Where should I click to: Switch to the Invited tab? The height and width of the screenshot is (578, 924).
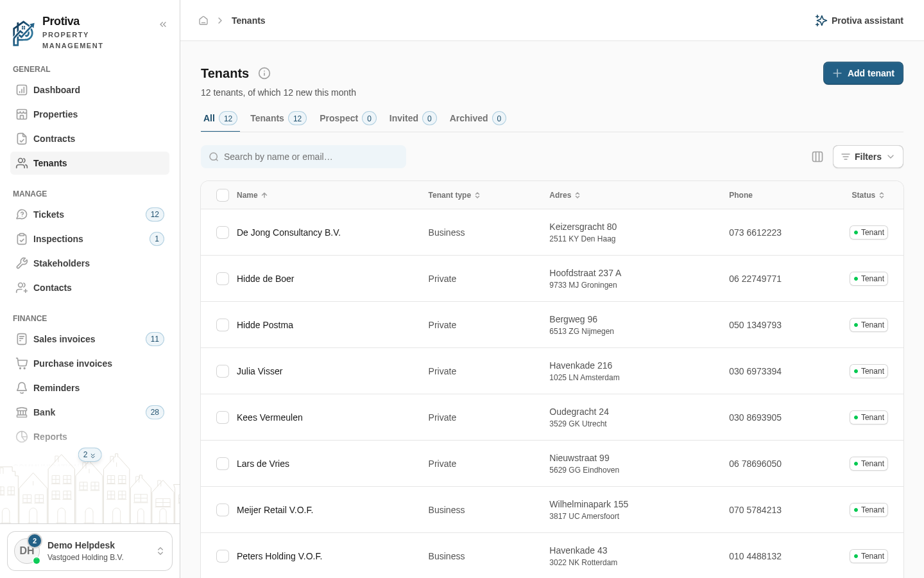(x=413, y=118)
